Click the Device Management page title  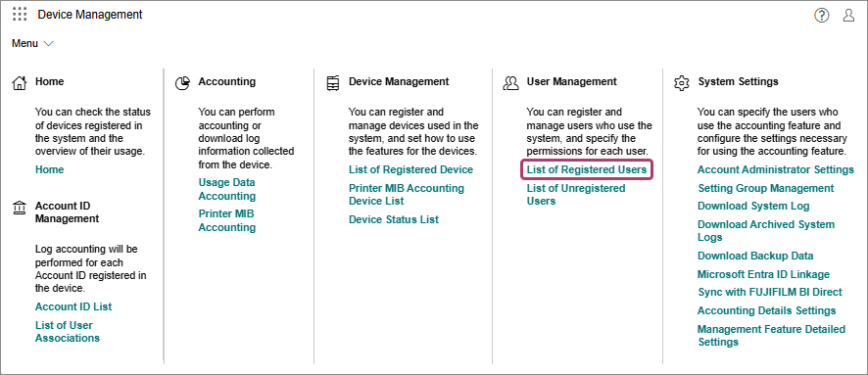(x=90, y=15)
